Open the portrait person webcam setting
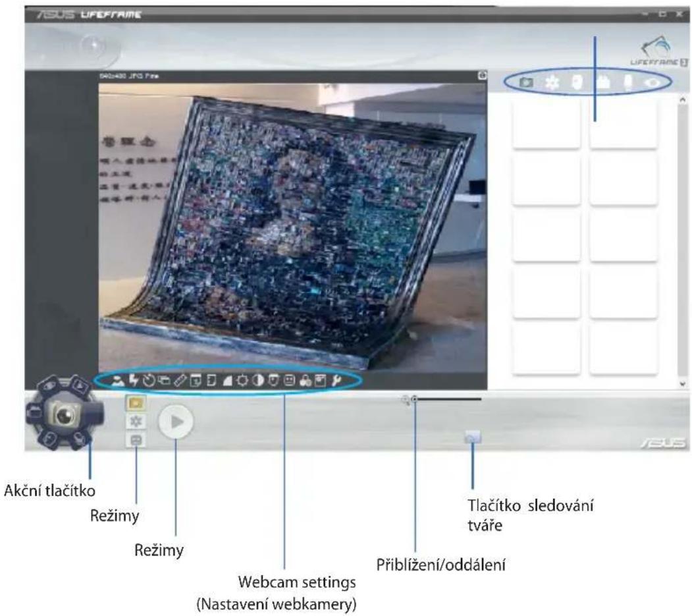 point(117,380)
